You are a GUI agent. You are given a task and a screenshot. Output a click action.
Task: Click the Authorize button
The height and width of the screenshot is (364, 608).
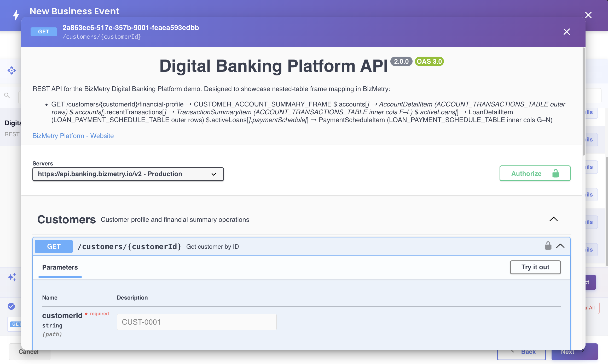click(535, 173)
